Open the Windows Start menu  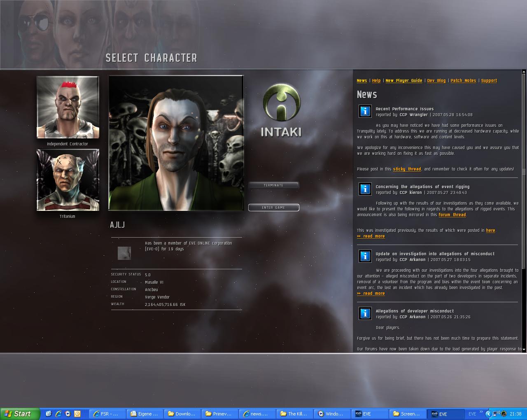pyautogui.click(x=20, y=414)
